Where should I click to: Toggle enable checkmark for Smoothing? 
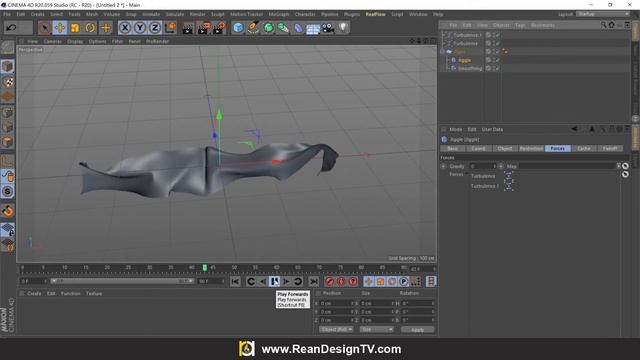[498, 69]
